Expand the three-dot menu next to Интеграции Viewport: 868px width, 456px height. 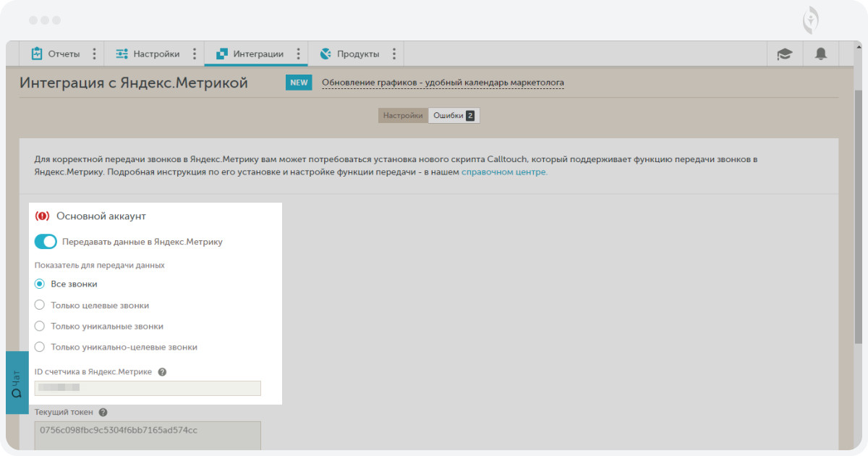tap(299, 54)
